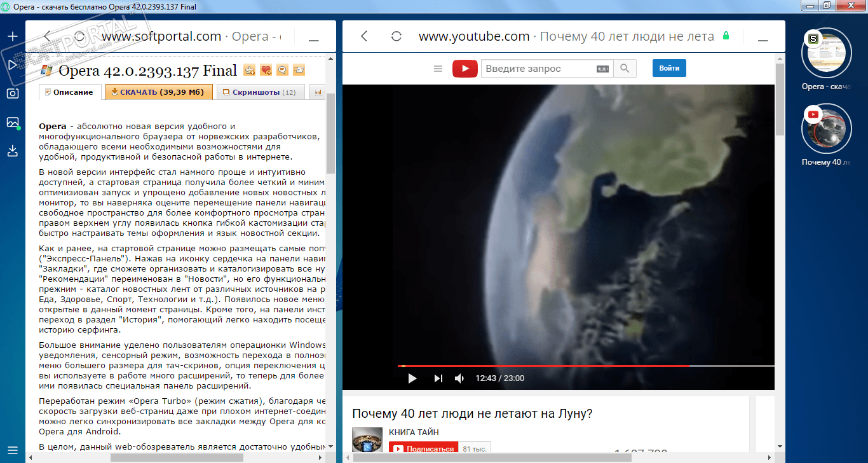Click the news card icon beside Opera title

299,70
